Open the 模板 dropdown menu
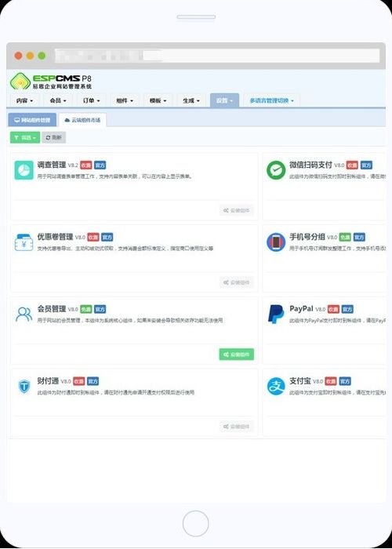The height and width of the screenshot is (549, 392). [x=158, y=100]
